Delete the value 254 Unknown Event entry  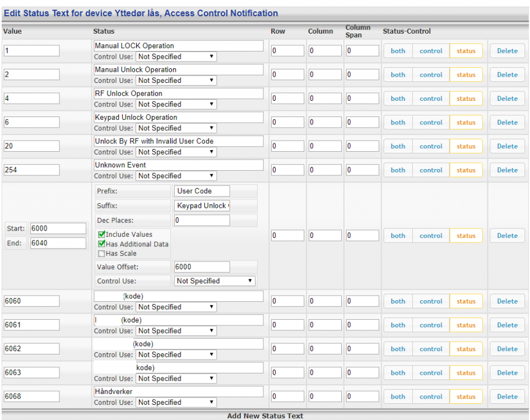[507, 170]
